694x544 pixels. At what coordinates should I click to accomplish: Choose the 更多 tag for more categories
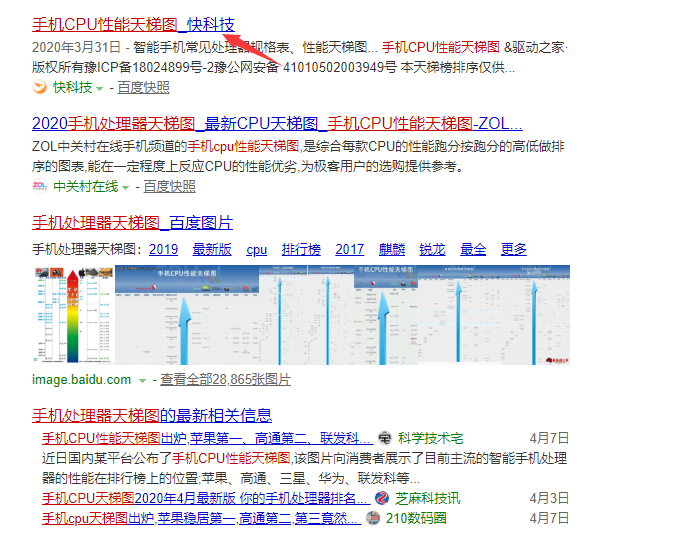coord(514,249)
